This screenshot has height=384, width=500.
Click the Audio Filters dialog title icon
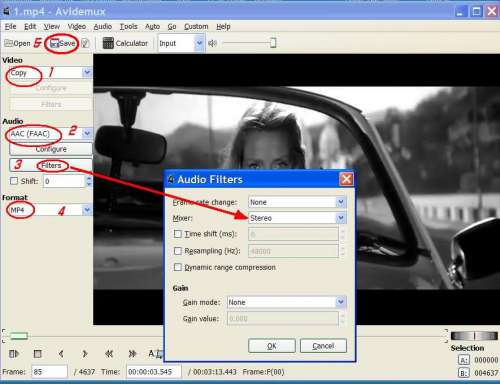(171, 179)
